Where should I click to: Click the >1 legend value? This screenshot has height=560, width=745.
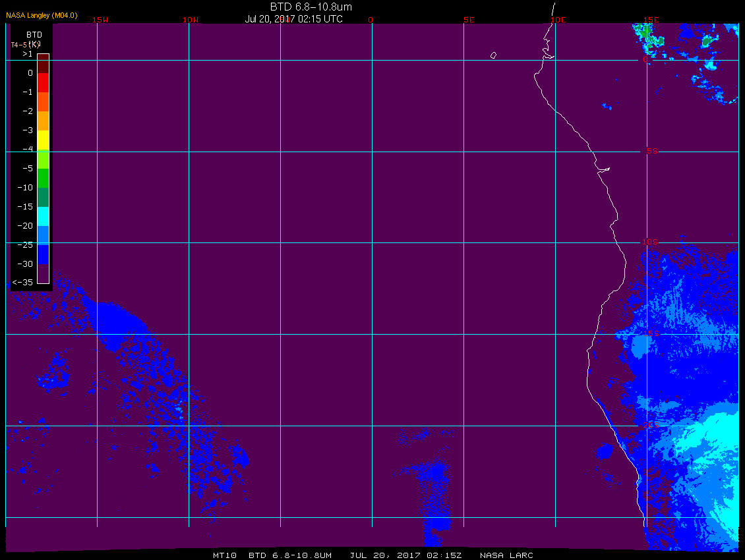28,54
